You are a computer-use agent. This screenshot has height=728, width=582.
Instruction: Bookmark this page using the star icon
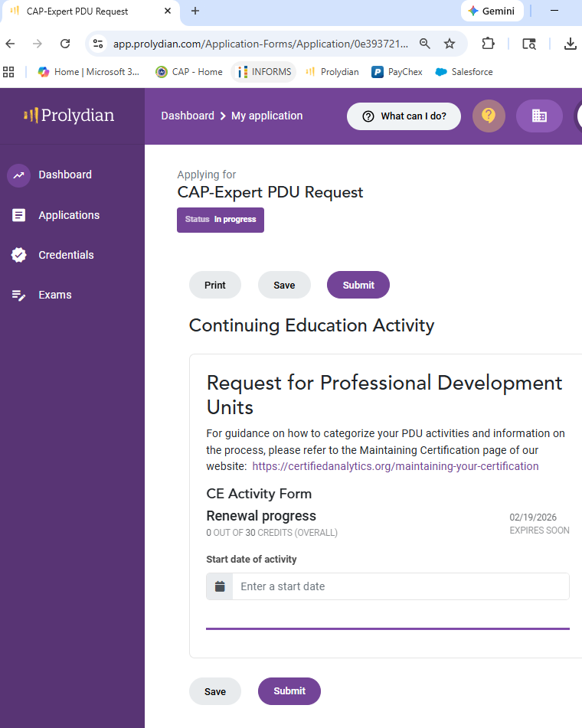[450, 44]
